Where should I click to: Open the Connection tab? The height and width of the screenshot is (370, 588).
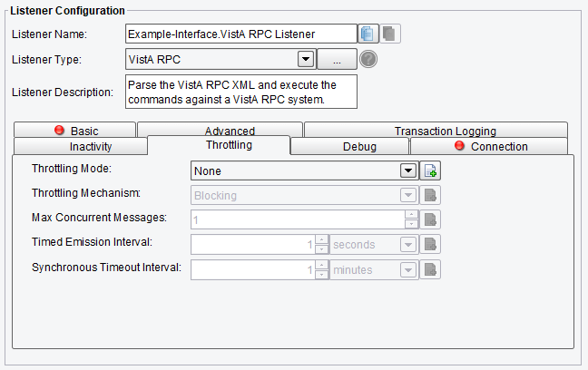tap(489, 146)
